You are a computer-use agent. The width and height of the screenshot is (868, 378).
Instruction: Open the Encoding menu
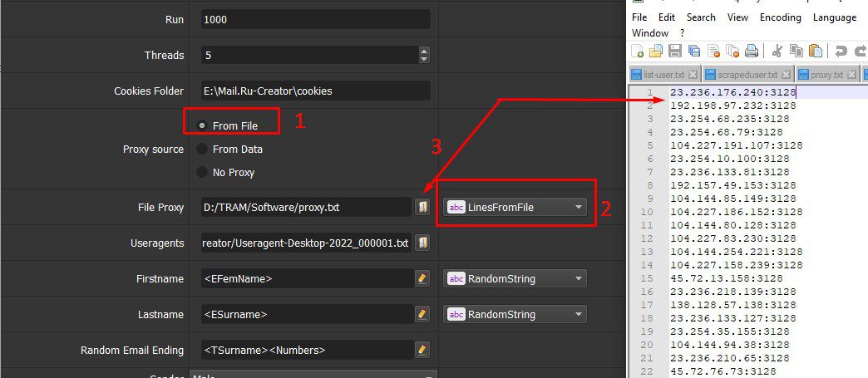click(x=781, y=17)
